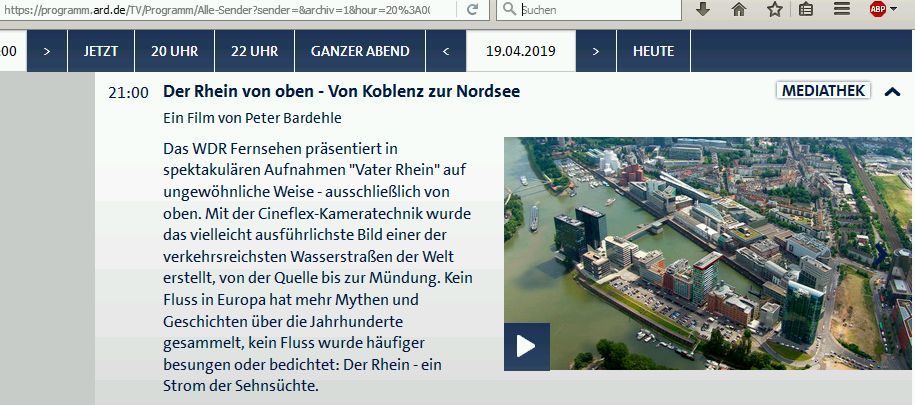Go to the previous day arrow
Image resolution: width=915 pixels, height=405 pixels.
[446, 51]
